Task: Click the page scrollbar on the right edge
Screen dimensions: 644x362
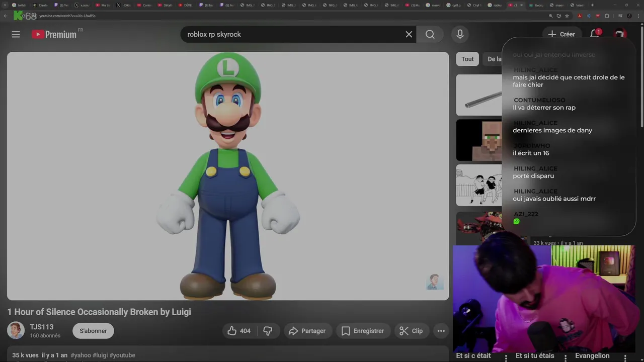Action: [x=641, y=75]
